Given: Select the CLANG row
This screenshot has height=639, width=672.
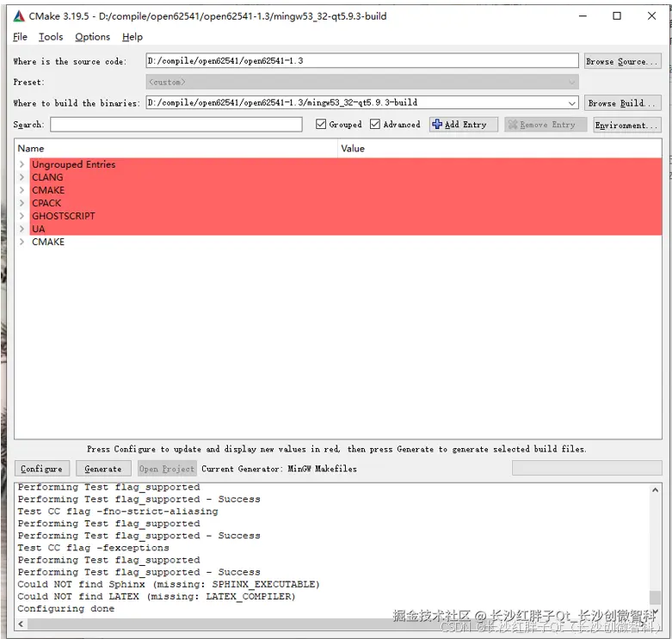Looking at the screenshot, I should point(345,177).
